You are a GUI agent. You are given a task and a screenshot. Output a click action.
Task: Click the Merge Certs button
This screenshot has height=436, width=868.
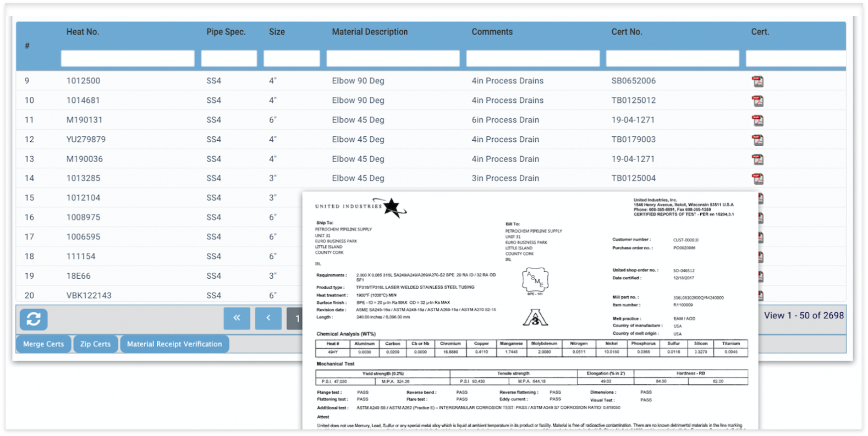click(43, 344)
